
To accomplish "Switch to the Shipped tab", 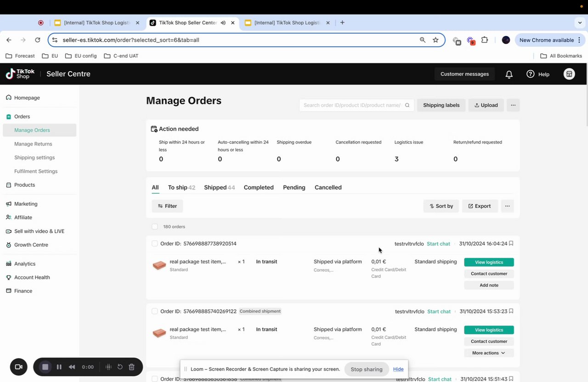I will 219,187.
